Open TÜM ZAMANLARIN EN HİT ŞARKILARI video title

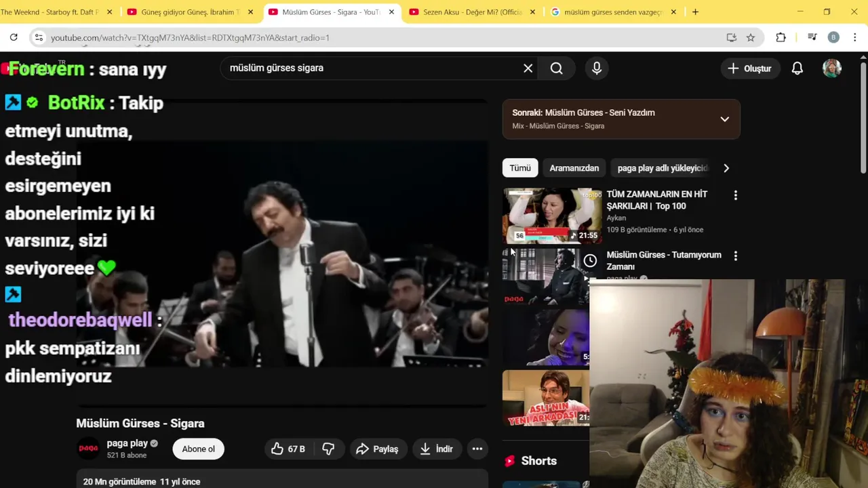click(x=656, y=200)
